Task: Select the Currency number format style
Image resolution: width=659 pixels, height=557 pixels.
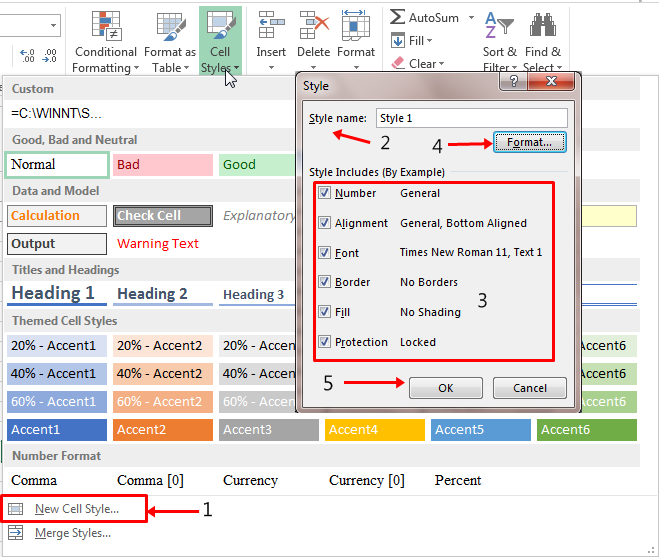Action: pyautogui.click(x=250, y=480)
